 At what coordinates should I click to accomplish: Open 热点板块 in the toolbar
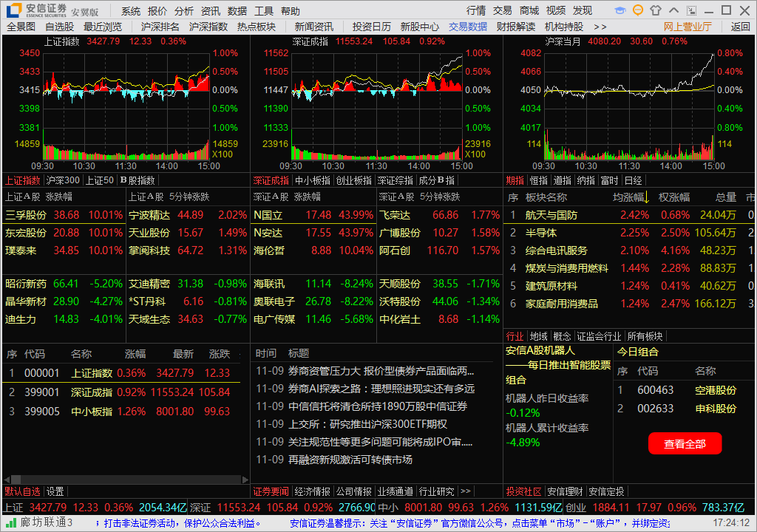coord(257,27)
